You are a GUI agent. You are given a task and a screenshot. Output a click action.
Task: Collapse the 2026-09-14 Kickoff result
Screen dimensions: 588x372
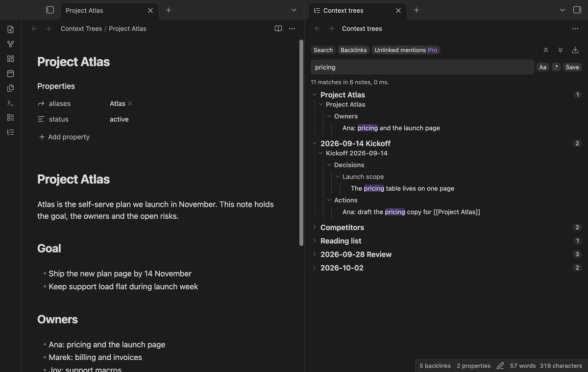pyautogui.click(x=315, y=143)
